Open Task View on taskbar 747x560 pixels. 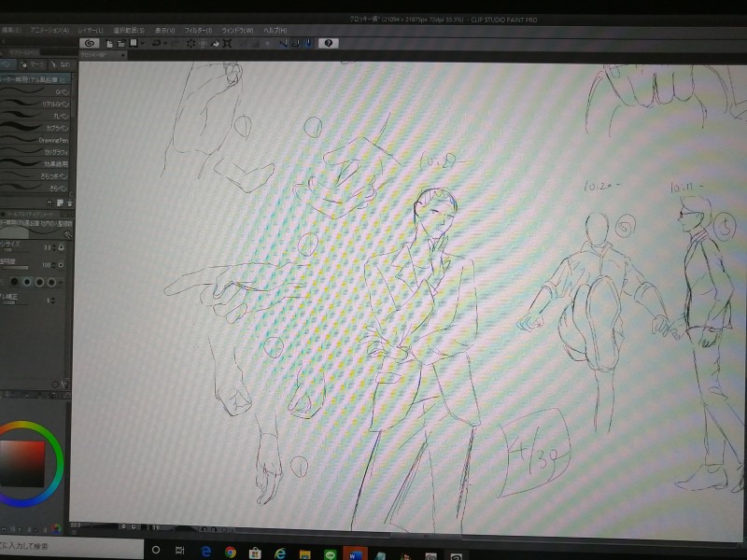coord(179,551)
